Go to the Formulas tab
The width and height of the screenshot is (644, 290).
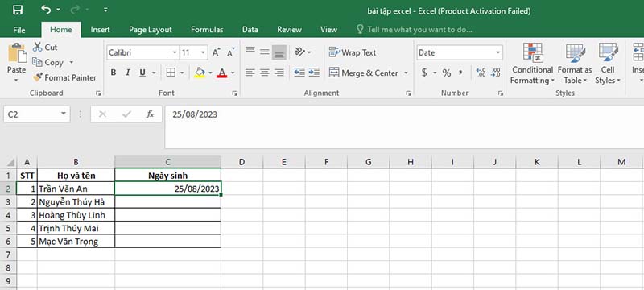(207, 30)
